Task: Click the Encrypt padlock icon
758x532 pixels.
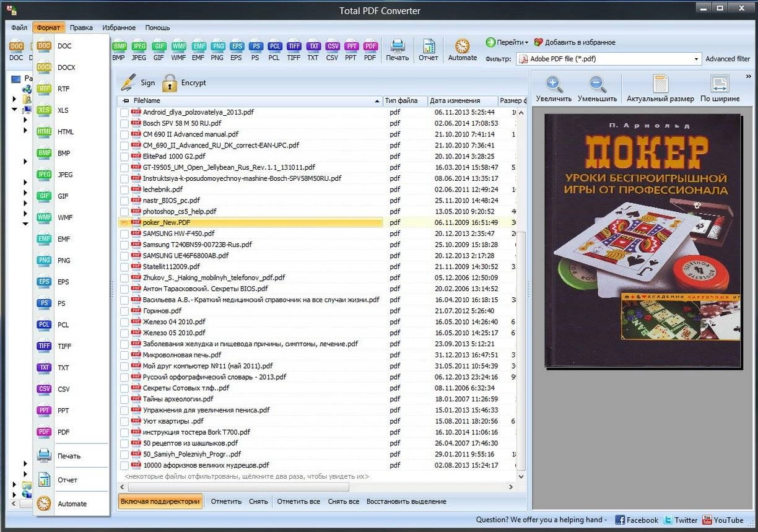Action: point(170,83)
